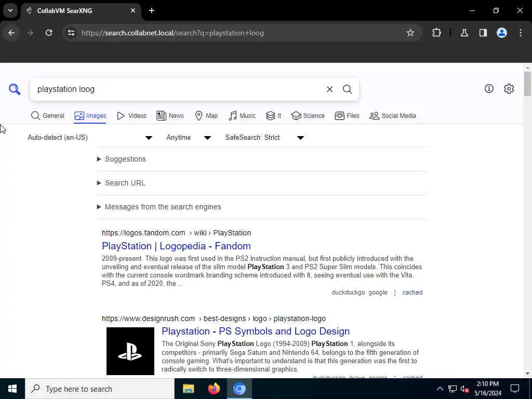Click the SearXNG magnifier logo

(15, 89)
